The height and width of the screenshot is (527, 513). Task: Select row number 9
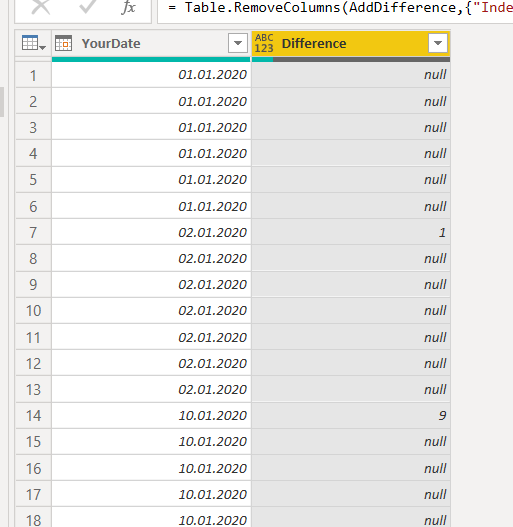pyautogui.click(x=33, y=285)
